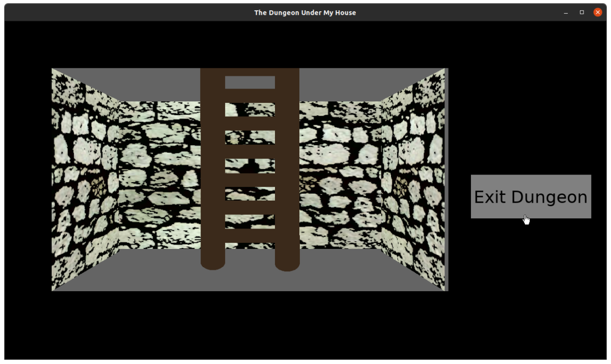The image size is (611, 364).
Task: Close the game window
Action: tap(597, 11)
